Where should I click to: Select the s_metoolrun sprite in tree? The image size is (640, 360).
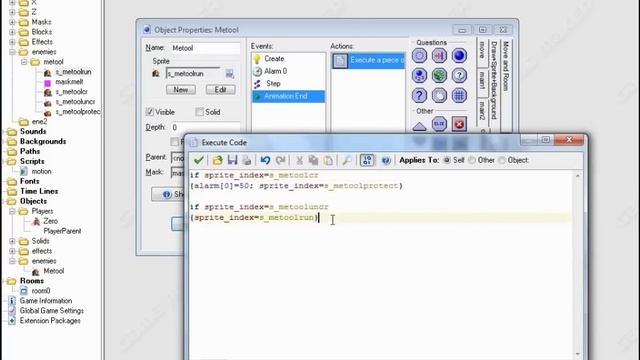pyautogui.click(x=73, y=72)
